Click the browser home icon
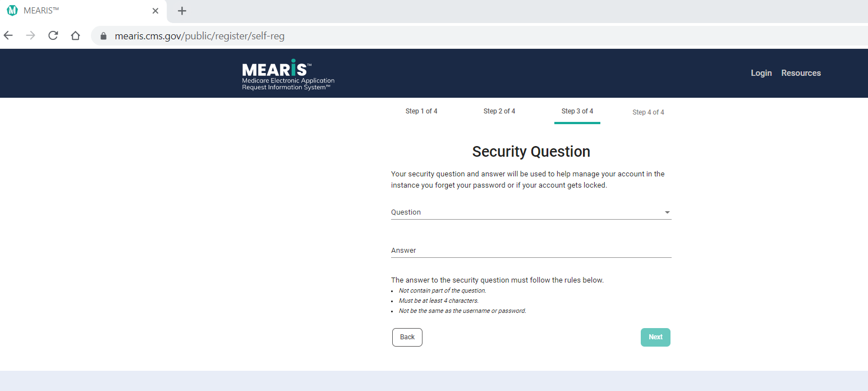This screenshot has width=868, height=391. [75, 35]
